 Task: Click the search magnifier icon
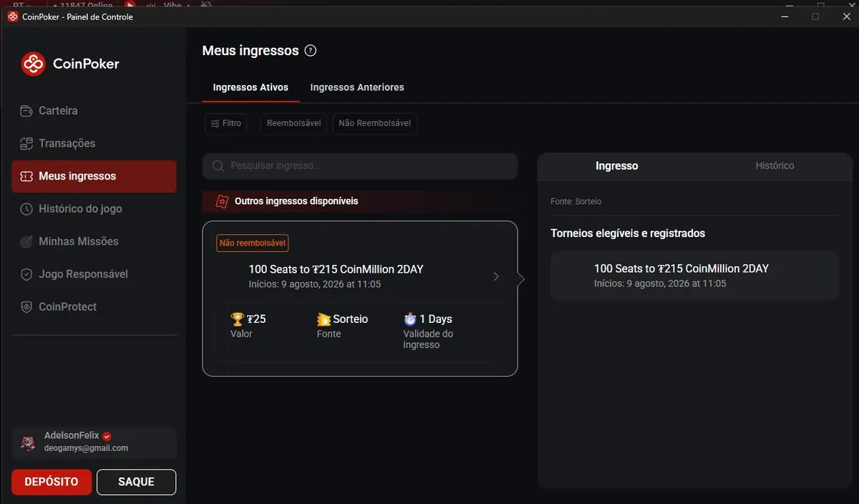pos(218,166)
